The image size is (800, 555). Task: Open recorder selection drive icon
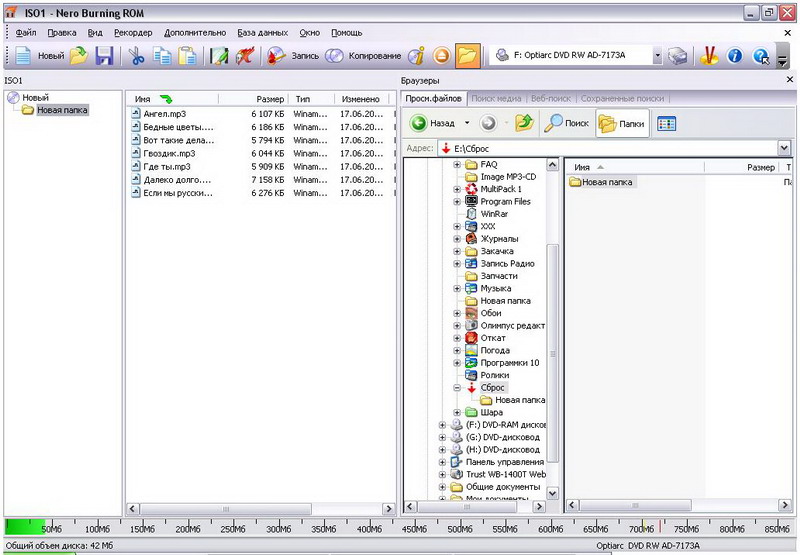pos(678,56)
